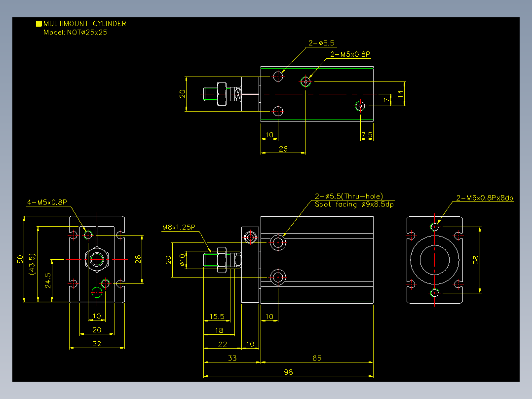Viewport: 532px width, 399px height.
Task: Click the Model: NQTø25x25 label
Action: 76,33
